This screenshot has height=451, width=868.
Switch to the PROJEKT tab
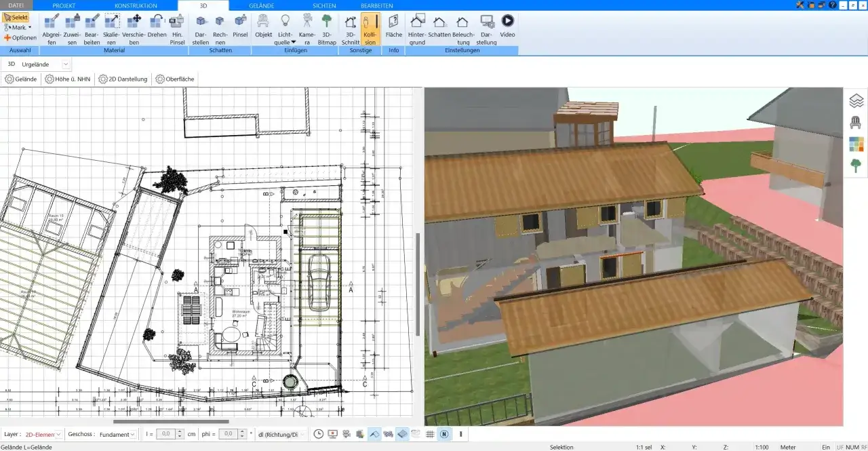(64, 5)
